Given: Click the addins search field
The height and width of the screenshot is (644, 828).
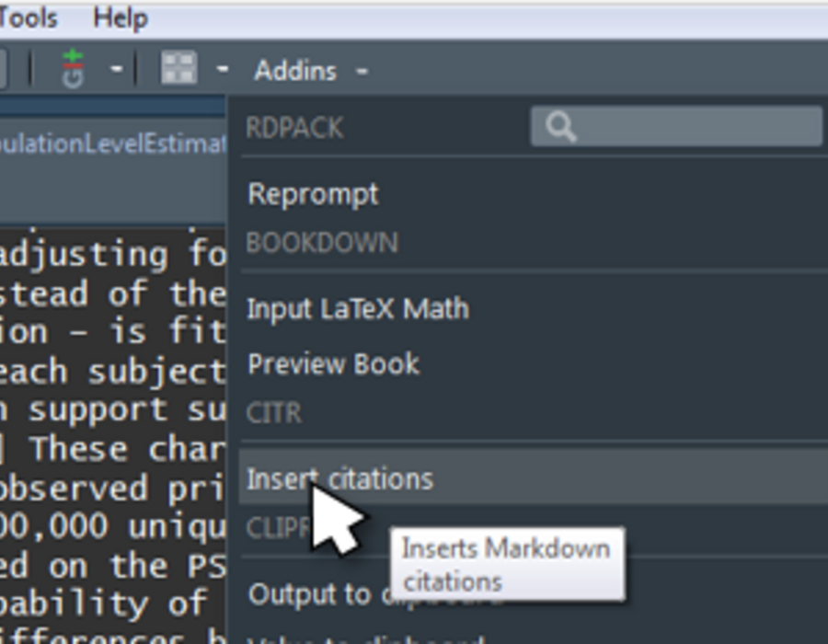Looking at the screenshot, I should point(676,126).
